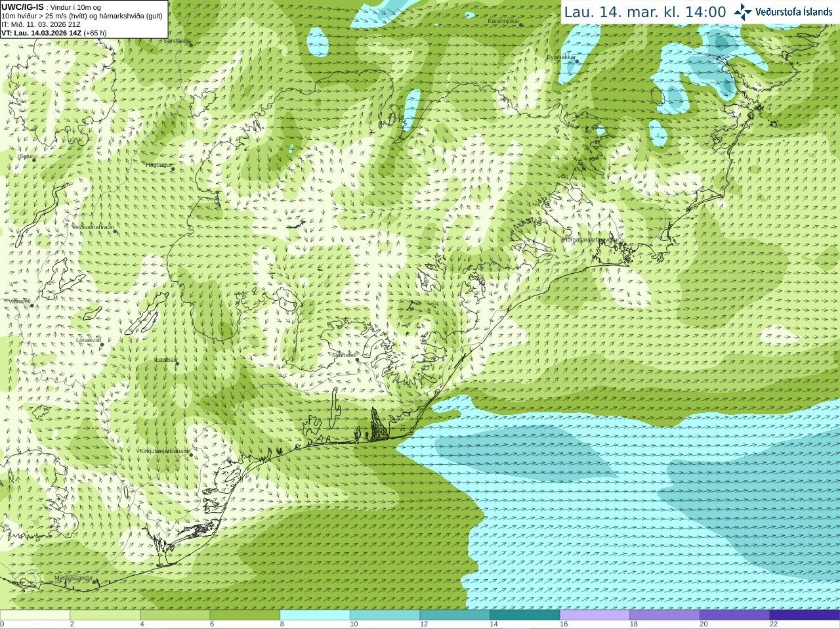Click the 6–8 m/s darker green legend swatch

click(x=245, y=615)
